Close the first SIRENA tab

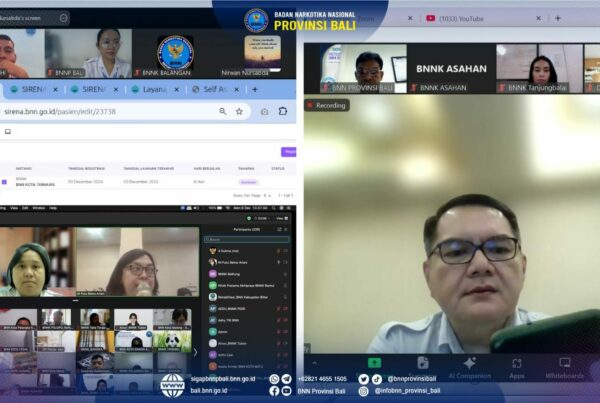click(x=55, y=89)
